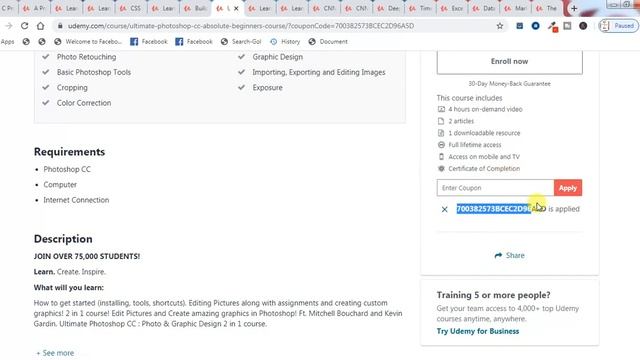Click the lock site info icon
Screen dimensions: 640x360
(60, 26)
